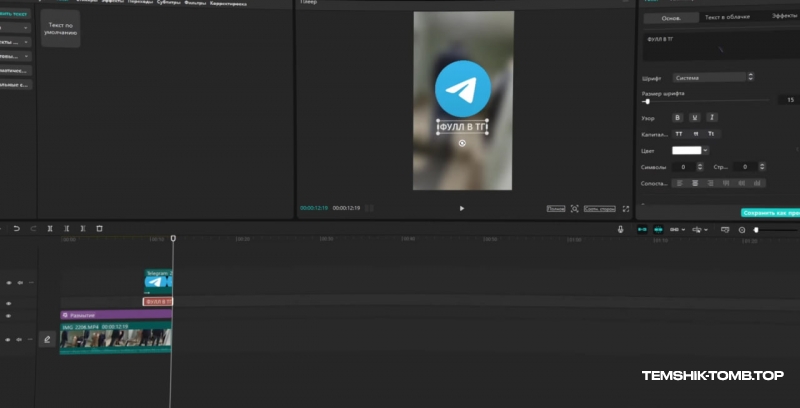
Task: Select the IMG 2206.MP4 video clip
Action: point(116,338)
